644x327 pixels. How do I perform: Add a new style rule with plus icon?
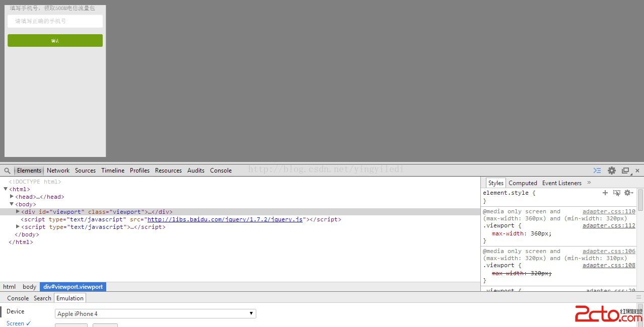click(x=605, y=193)
